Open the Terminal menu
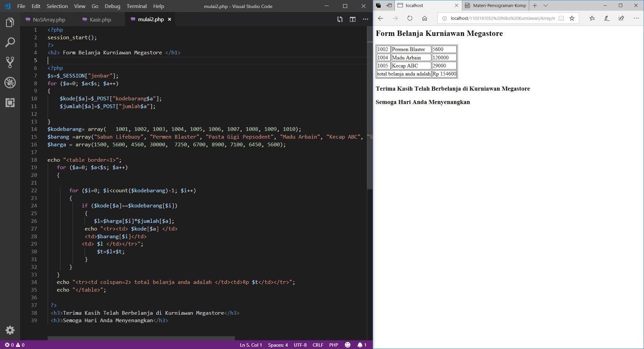The height and width of the screenshot is (349, 644). (137, 6)
